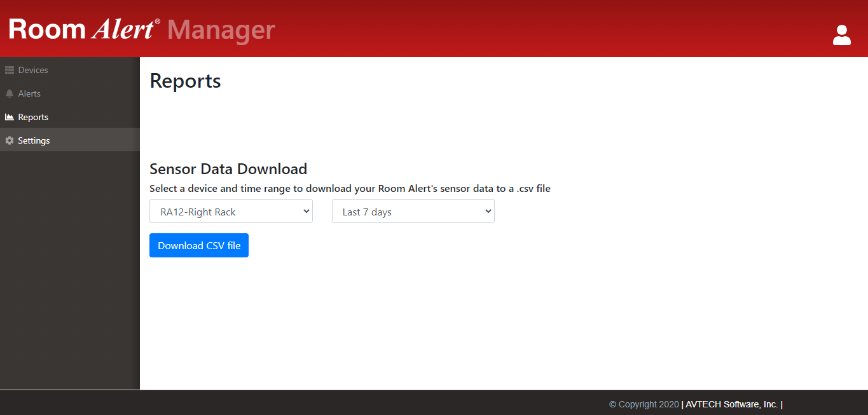Click the Reports page title
The image size is (868, 415).
tap(184, 81)
